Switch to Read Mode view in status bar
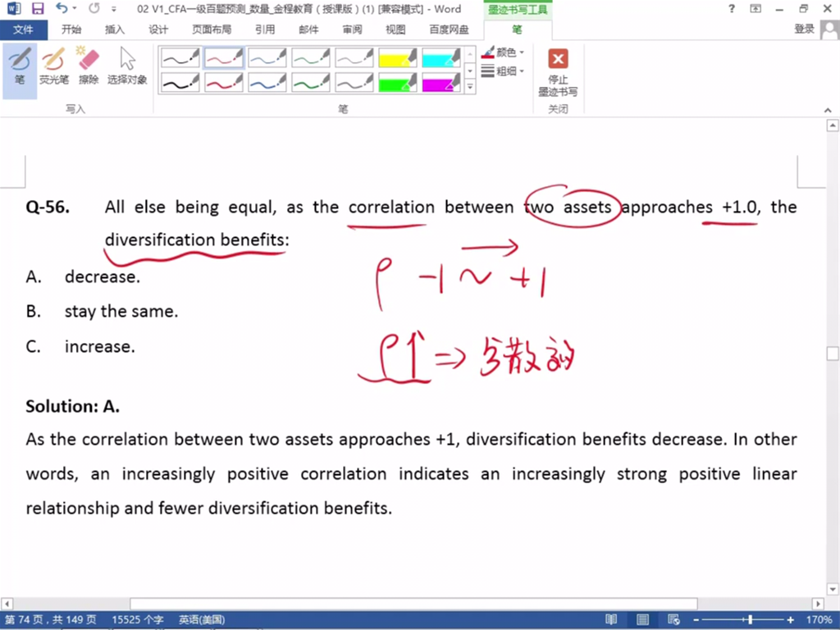 click(611, 620)
